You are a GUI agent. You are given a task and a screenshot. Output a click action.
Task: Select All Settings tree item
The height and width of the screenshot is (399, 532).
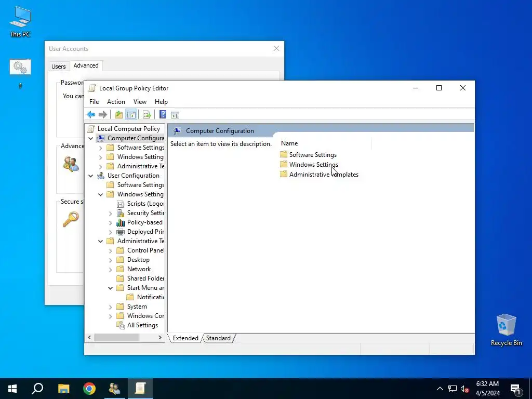pos(142,325)
